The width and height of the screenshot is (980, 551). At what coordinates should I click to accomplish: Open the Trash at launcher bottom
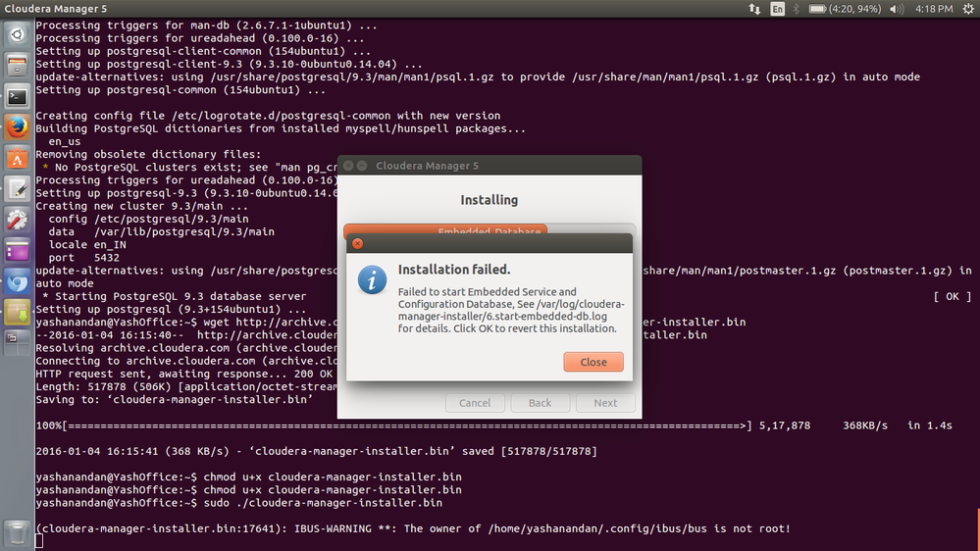coord(17,533)
